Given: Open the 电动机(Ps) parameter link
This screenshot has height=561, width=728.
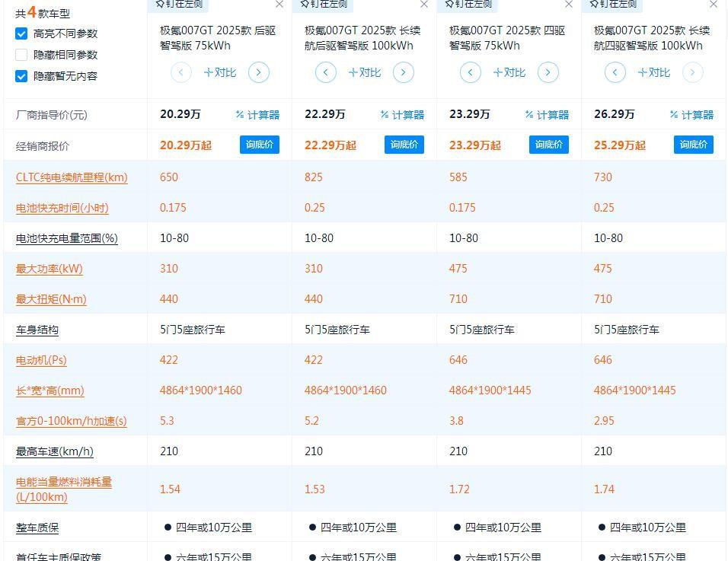Looking at the screenshot, I should coord(41,360).
